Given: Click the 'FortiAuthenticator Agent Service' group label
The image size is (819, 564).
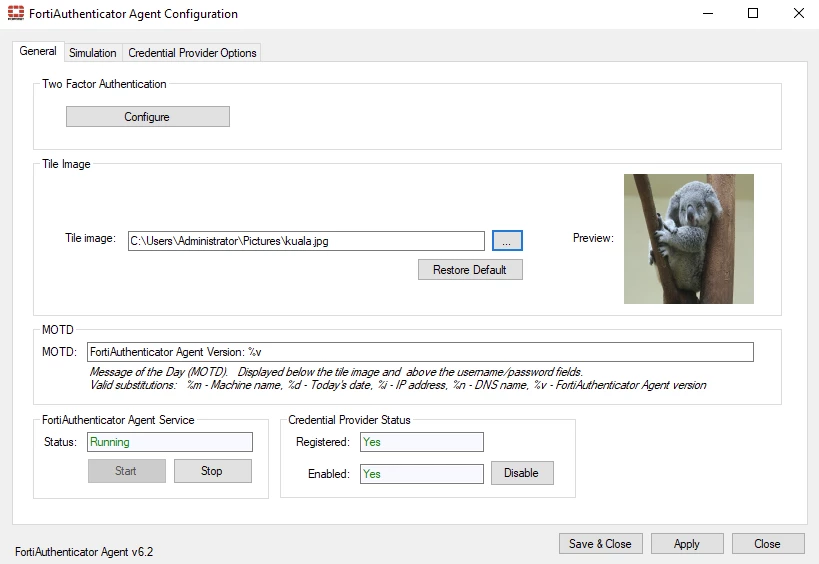Looking at the screenshot, I should pos(118,420).
